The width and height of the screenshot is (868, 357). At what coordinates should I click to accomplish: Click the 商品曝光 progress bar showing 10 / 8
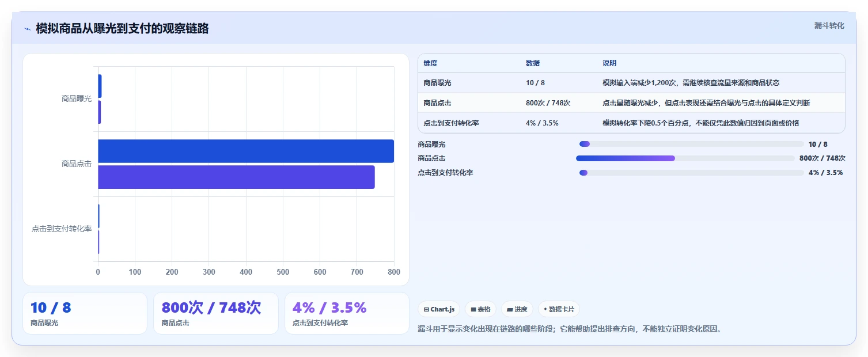click(x=691, y=144)
